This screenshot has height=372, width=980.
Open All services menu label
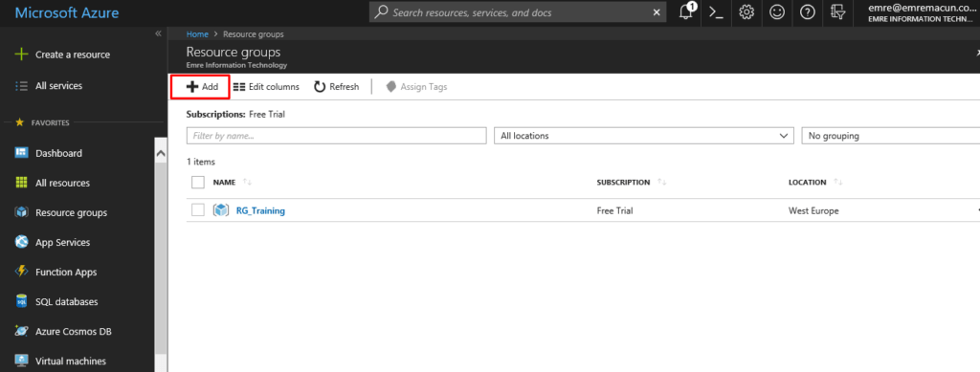pyautogui.click(x=58, y=86)
